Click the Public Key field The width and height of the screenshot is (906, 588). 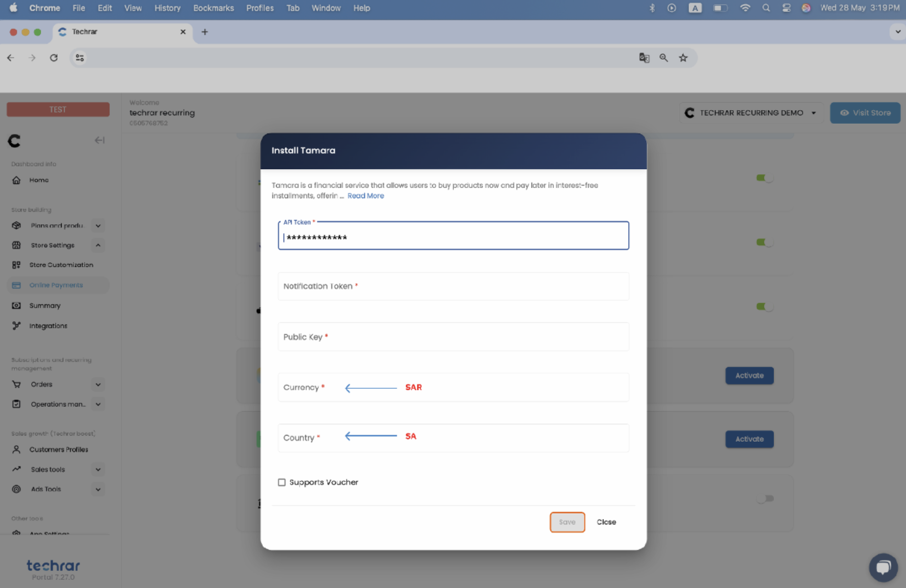coord(454,337)
